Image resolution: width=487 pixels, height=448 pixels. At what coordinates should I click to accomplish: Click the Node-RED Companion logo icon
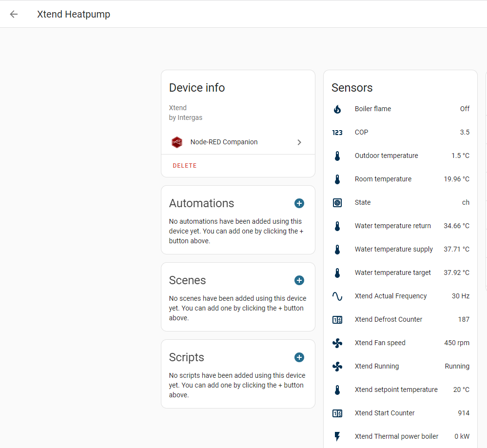pyautogui.click(x=177, y=142)
